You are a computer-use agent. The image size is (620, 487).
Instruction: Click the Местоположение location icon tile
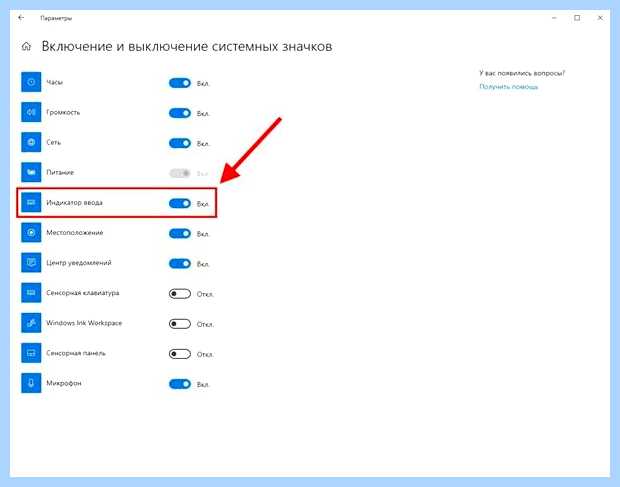coord(31,232)
